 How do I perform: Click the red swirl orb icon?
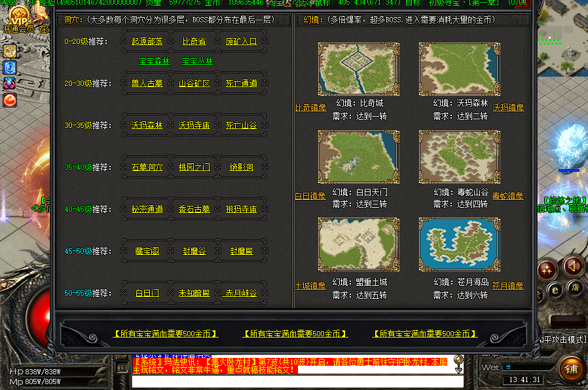point(10,100)
